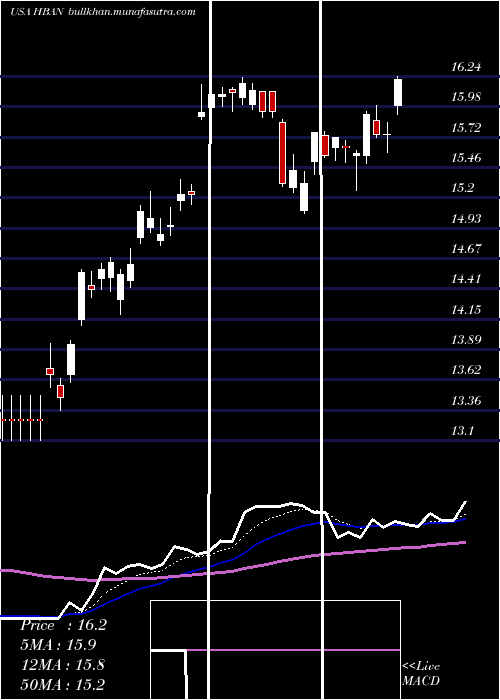Click the 13.1 price axis label
The image size is (500, 700).
462,431
